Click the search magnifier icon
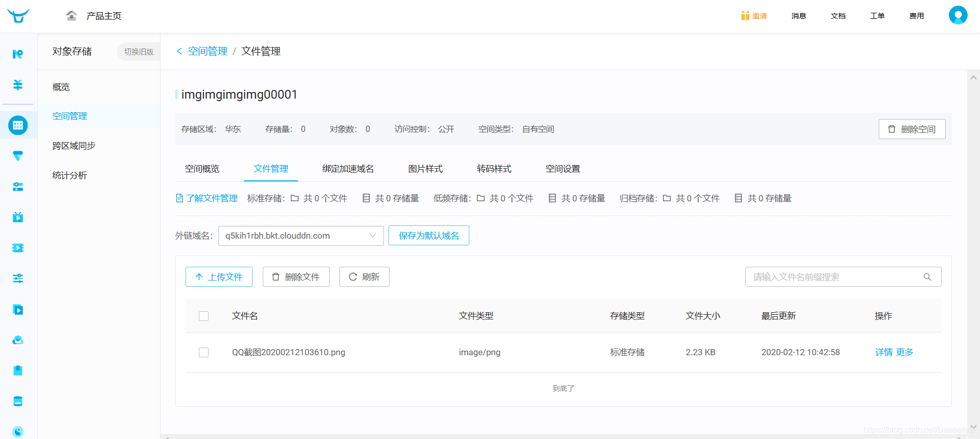The image size is (980, 439). (x=927, y=277)
